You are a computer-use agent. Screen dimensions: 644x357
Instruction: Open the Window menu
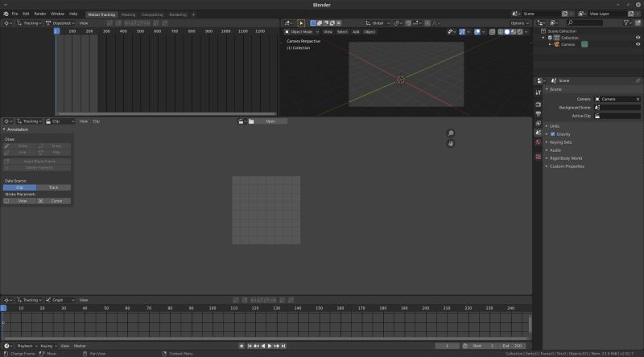click(x=57, y=14)
